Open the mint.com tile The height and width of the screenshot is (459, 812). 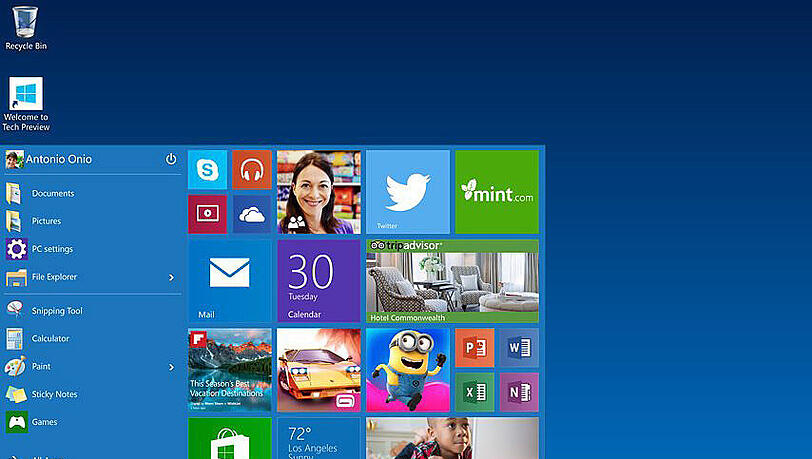click(497, 192)
